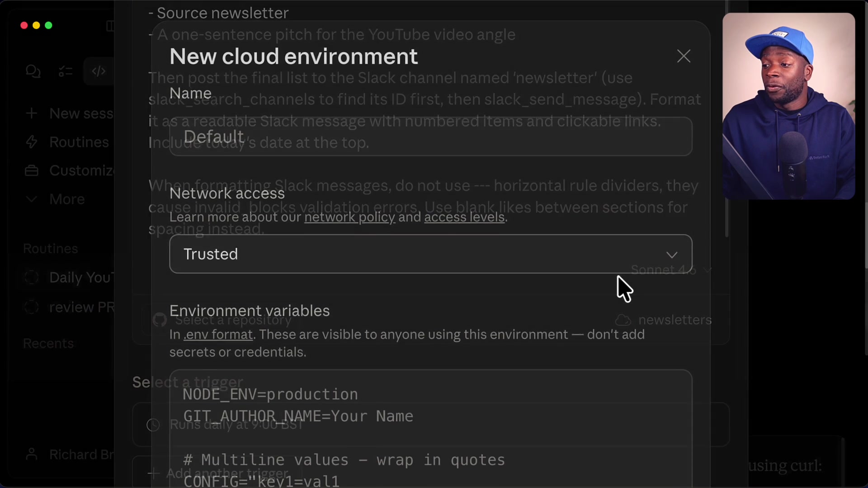
Task: Click the briefcase icon beside Customize
Action: pos(31,170)
